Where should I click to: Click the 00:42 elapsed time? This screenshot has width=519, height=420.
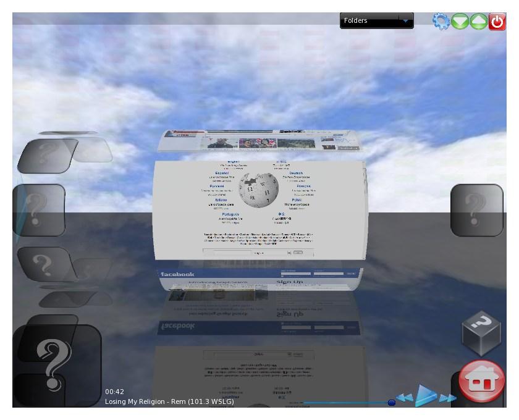click(x=114, y=392)
